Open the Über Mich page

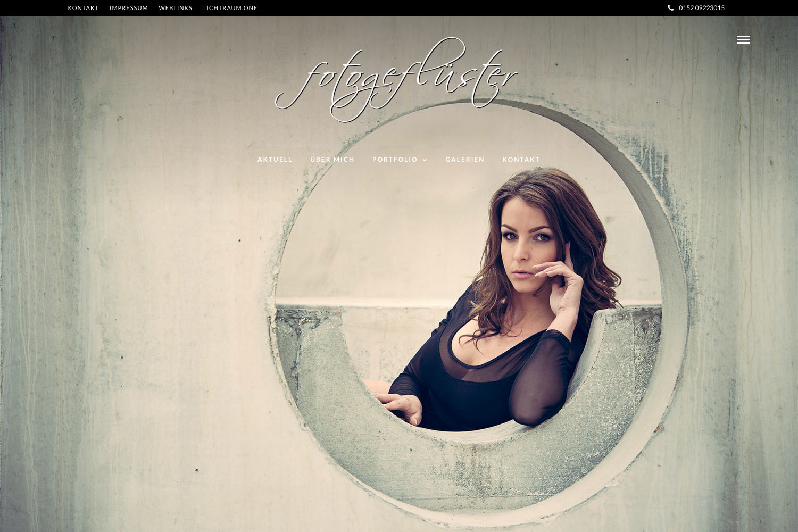[332, 160]
